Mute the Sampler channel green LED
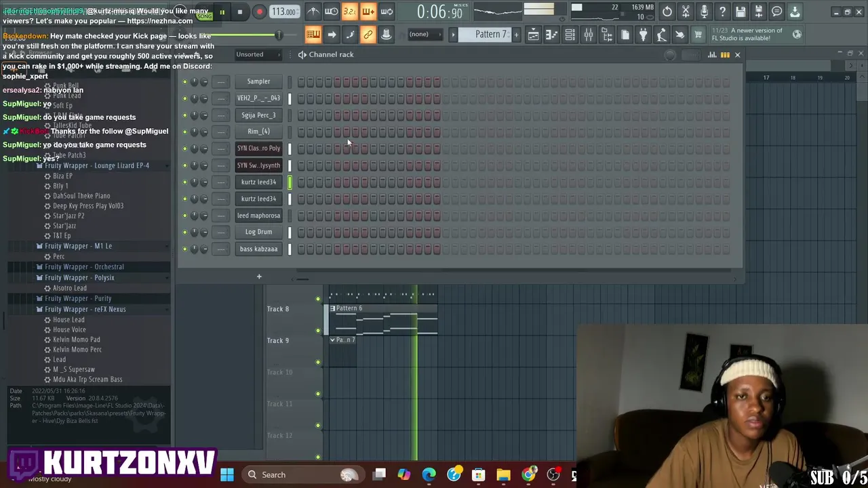The height and width of the screenshot is (488, 868). click(184, 81)
